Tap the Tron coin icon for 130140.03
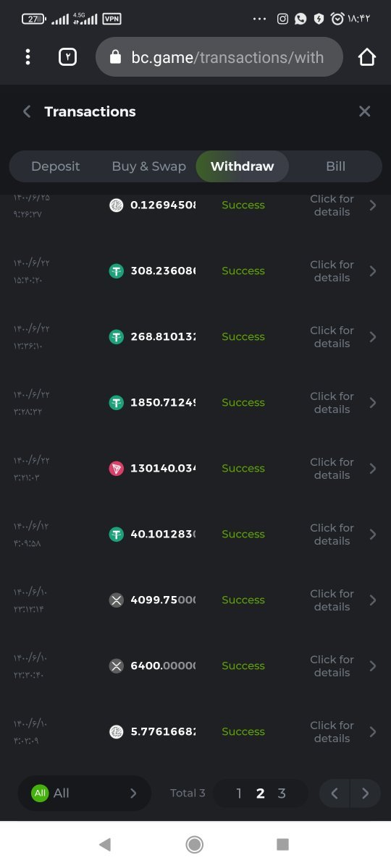The image size is (391, 868). pyautogui.click(x=116, y=469)
